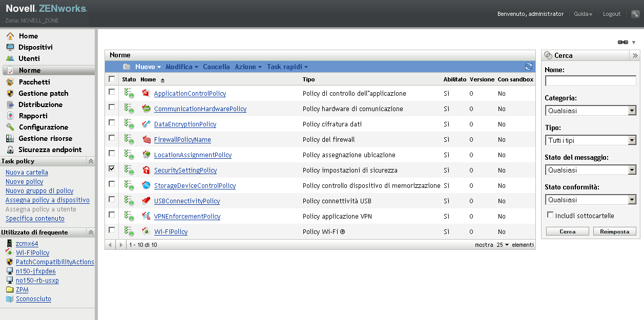Open the Task rapidi menu
This screenshot has width=644, height=320.
287,67
